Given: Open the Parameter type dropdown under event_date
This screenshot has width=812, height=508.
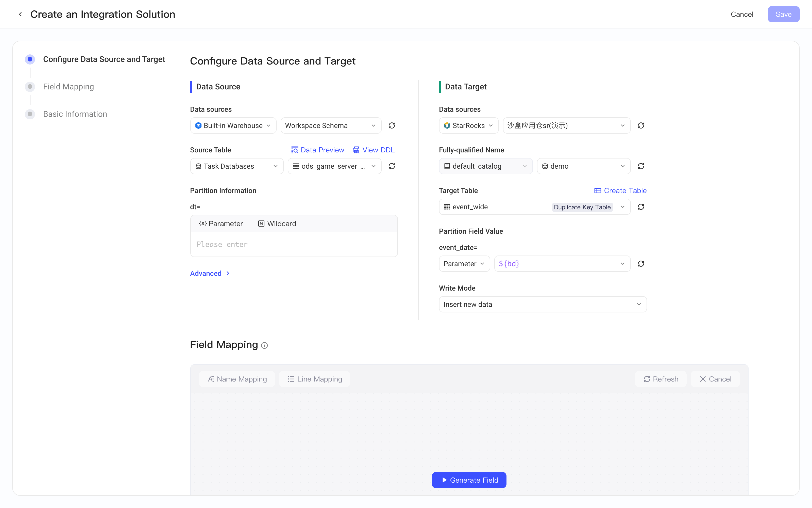Looking at the screenshot, I should (464, 264).
